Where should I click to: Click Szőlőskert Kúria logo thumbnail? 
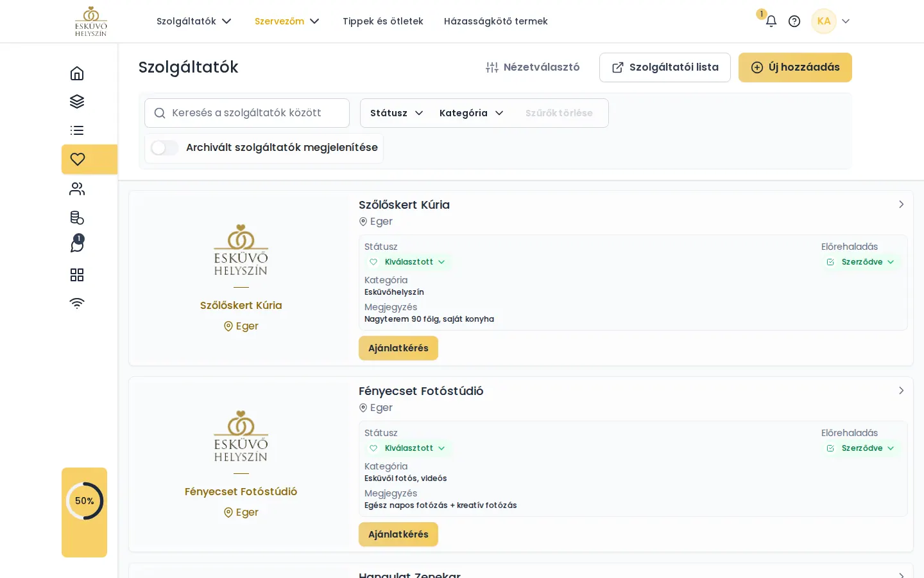[x=241, y=250]
